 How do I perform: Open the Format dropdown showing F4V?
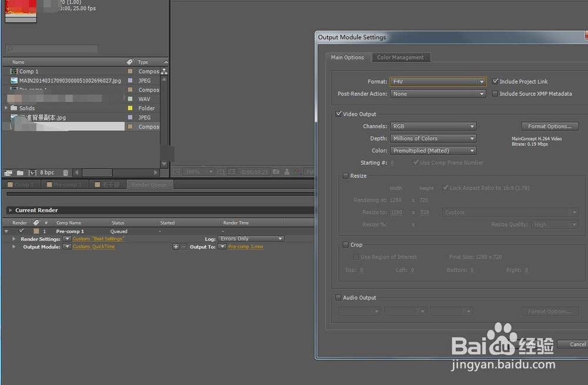point(438,81)
